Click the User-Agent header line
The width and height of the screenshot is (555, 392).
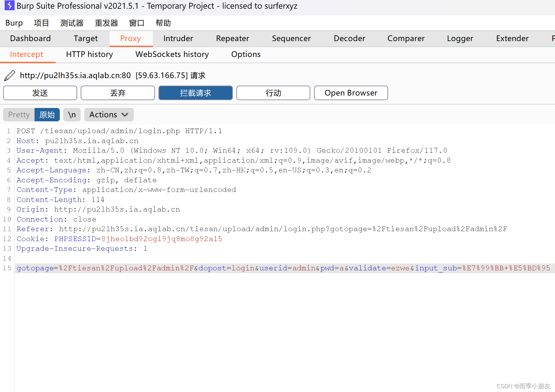pyautogui.click(x=232, y=151)
